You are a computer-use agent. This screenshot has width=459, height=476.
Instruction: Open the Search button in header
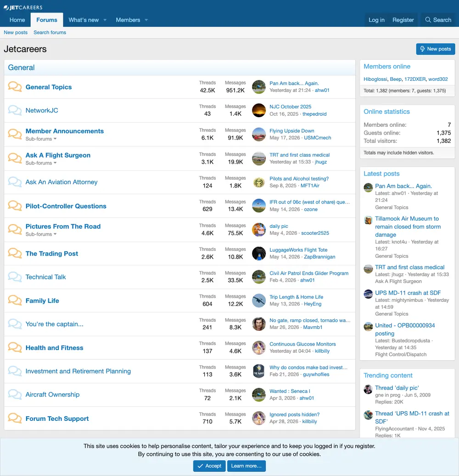tap(438, 20)
